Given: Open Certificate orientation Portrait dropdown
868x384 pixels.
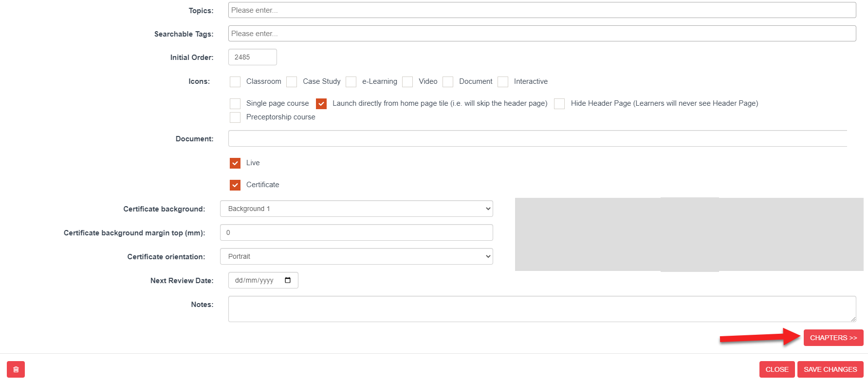Looking at the screenshot, I should [356, 256].
